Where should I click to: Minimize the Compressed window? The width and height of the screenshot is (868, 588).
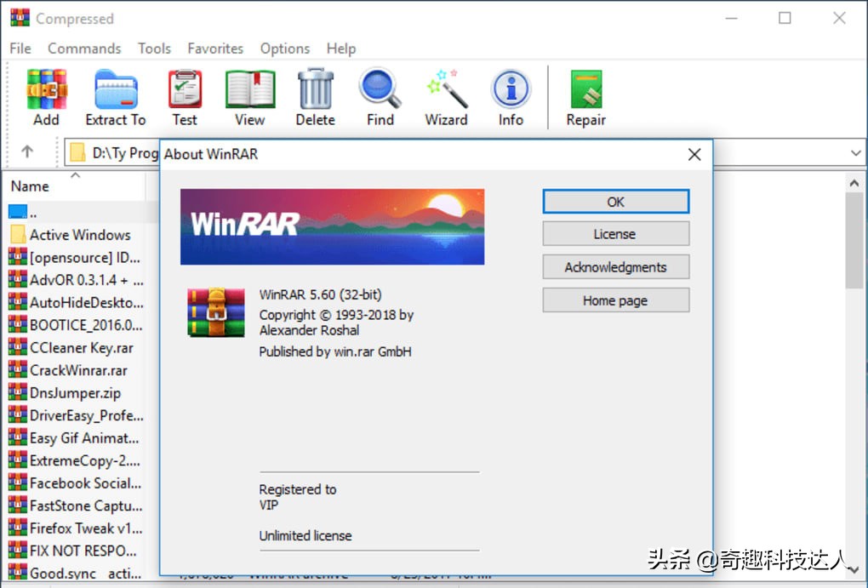coord(732,18)
